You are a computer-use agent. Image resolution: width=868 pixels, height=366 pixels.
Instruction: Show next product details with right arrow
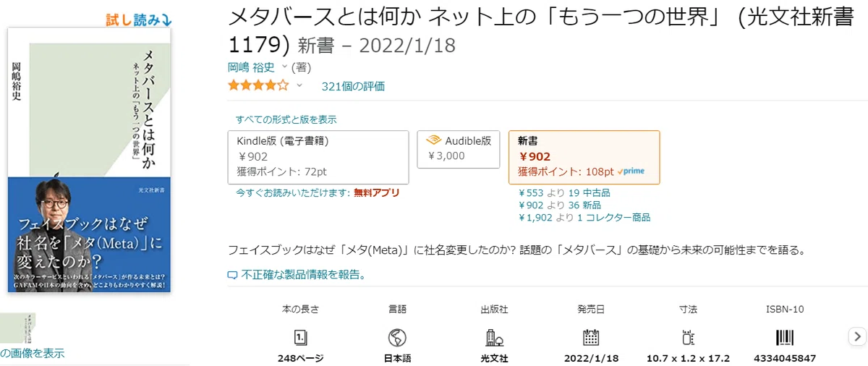click(x=857, y=336)
